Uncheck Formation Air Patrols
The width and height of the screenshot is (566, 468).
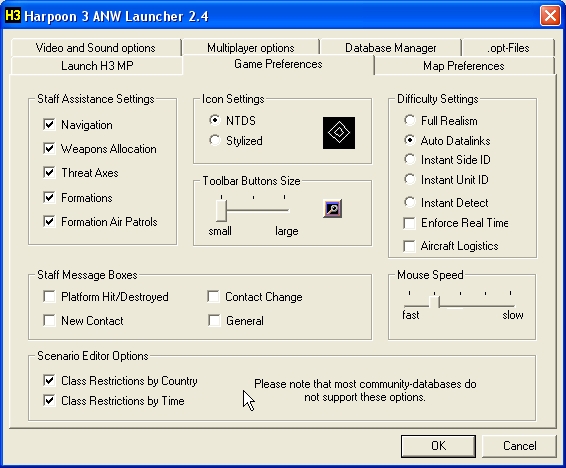pos(49,221)
